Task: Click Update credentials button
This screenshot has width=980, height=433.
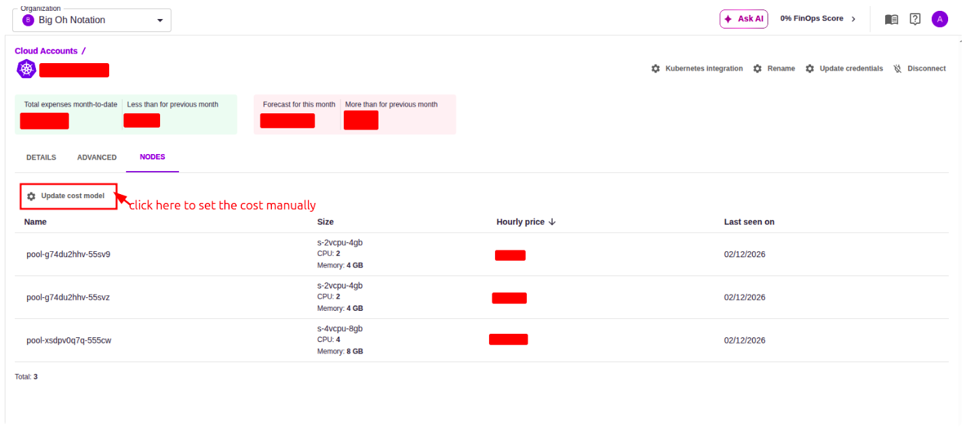Action: pos(844,69)
